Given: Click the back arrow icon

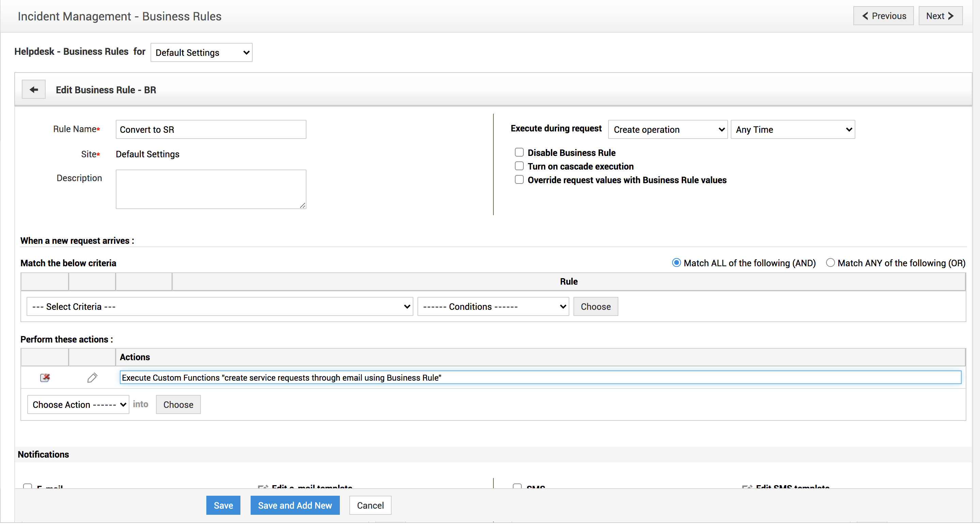Looking at the screenshot, I should point(33,90).
